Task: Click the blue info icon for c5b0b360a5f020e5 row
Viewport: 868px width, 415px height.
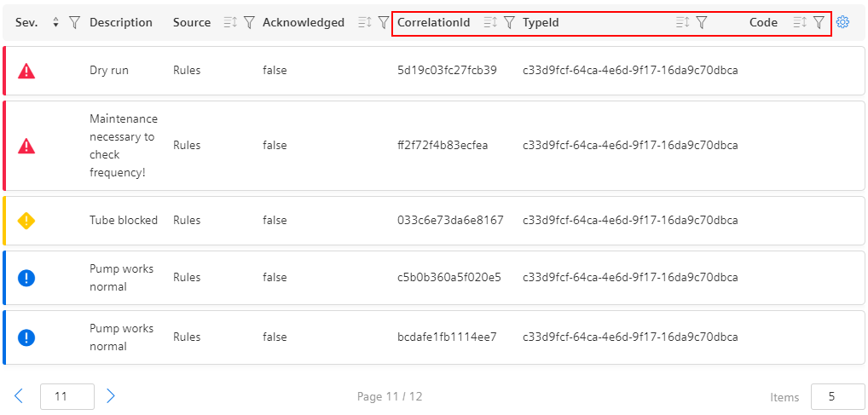Action: 26,278
